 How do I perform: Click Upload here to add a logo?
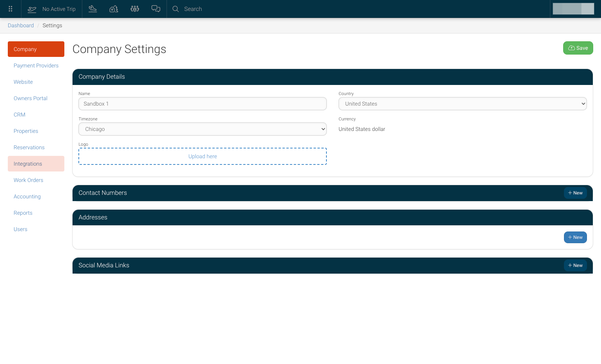202,156
